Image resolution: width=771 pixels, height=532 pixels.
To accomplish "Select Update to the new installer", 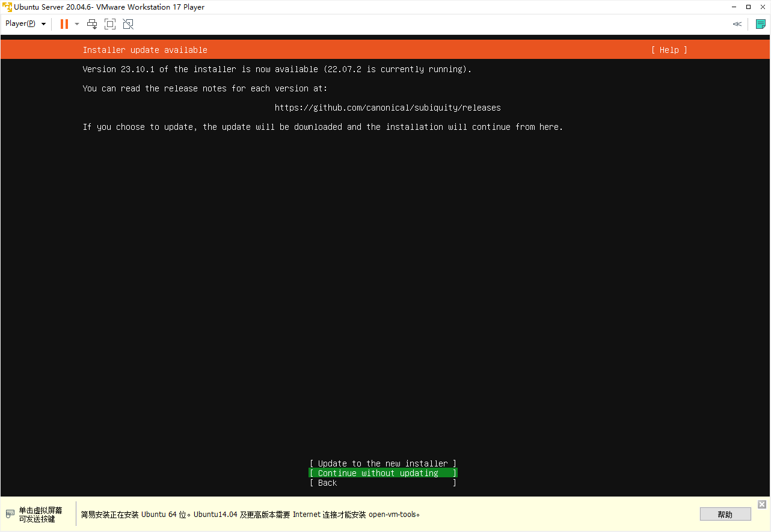I will pyautogui.click(x=383, y=463).
